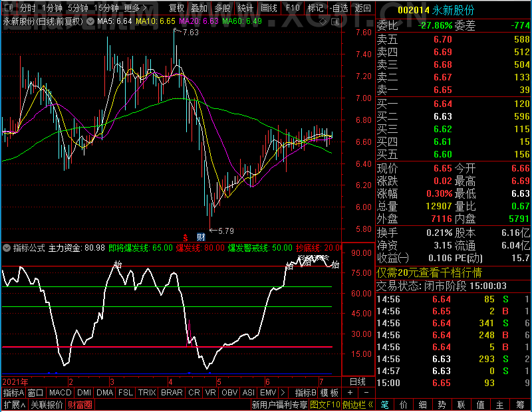Viewport: 532px width, 412px height.
Task: Expand 更多 period options
Action: (135, 8)
